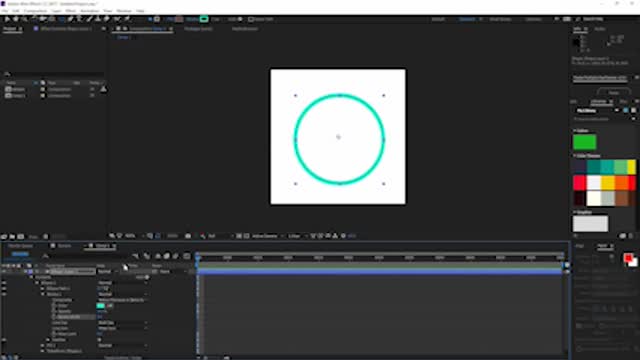Expand the Ellipse Path 1 group
This screenshot has height=360, width=640.
coord(42,289)
